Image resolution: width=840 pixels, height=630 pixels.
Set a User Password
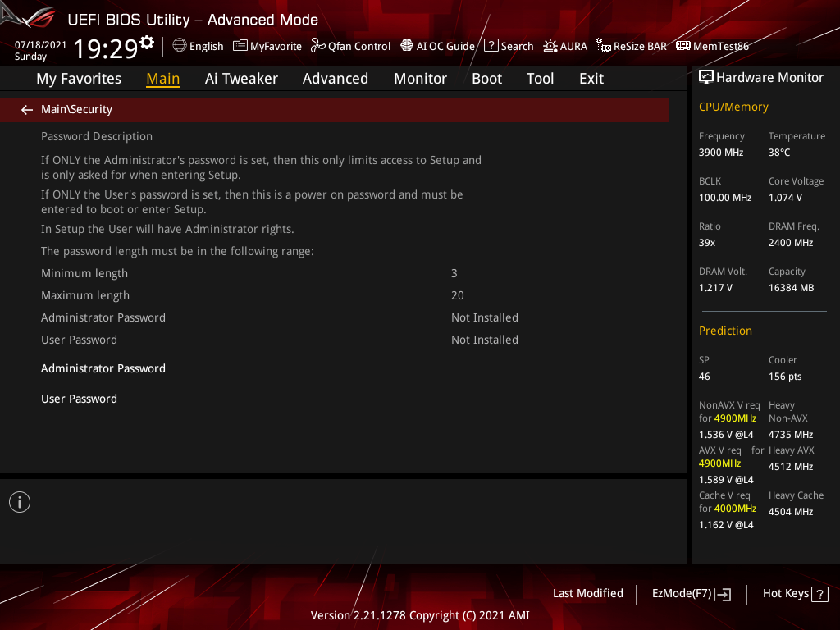(x=79, y=399)
